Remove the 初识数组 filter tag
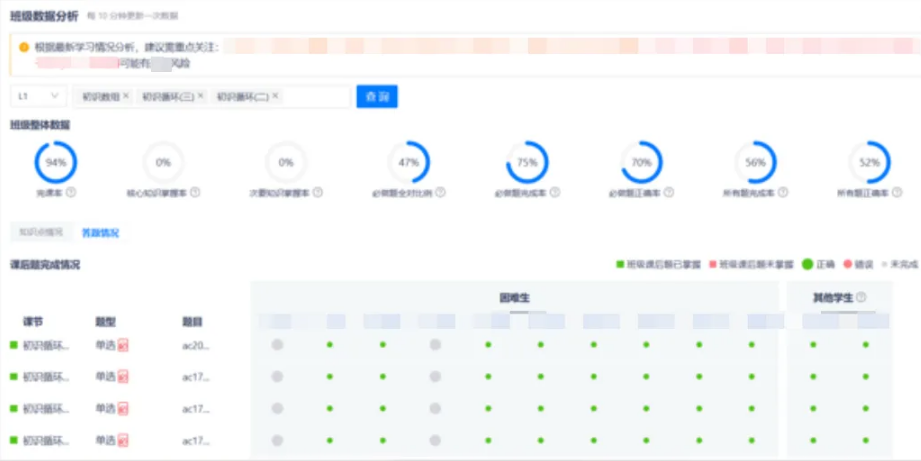The width and height of the screenshot is (921, 461). (126, 96)
